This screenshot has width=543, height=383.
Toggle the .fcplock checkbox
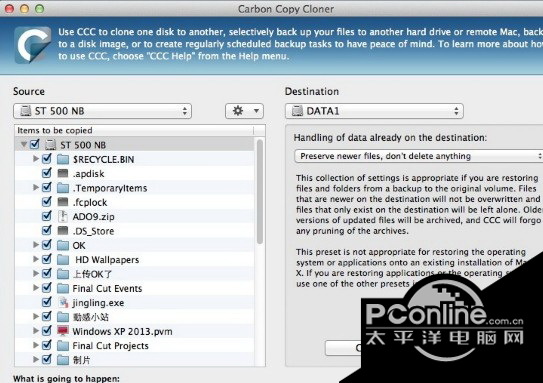point(46,202)
